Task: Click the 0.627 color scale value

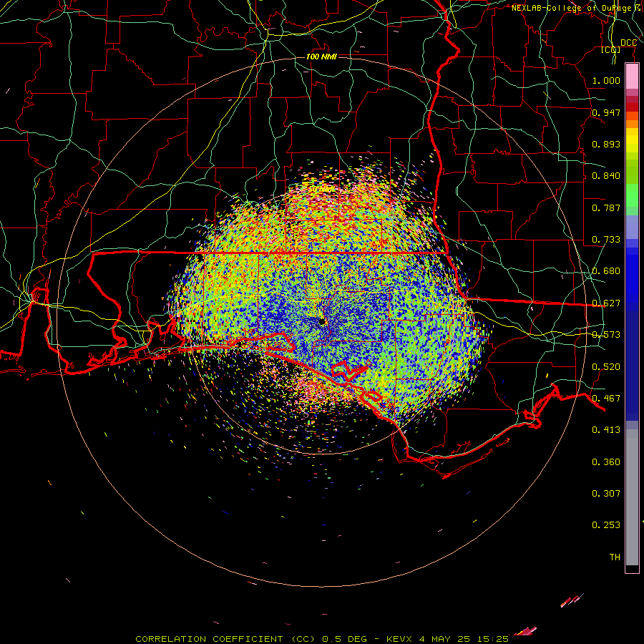Action: [x=606, y=303]
